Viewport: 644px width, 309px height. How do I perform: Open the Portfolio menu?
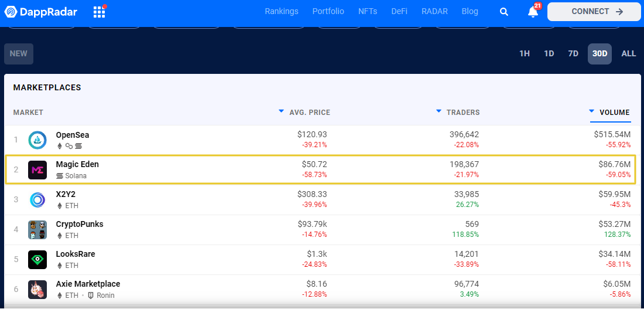tap(328, 12)
